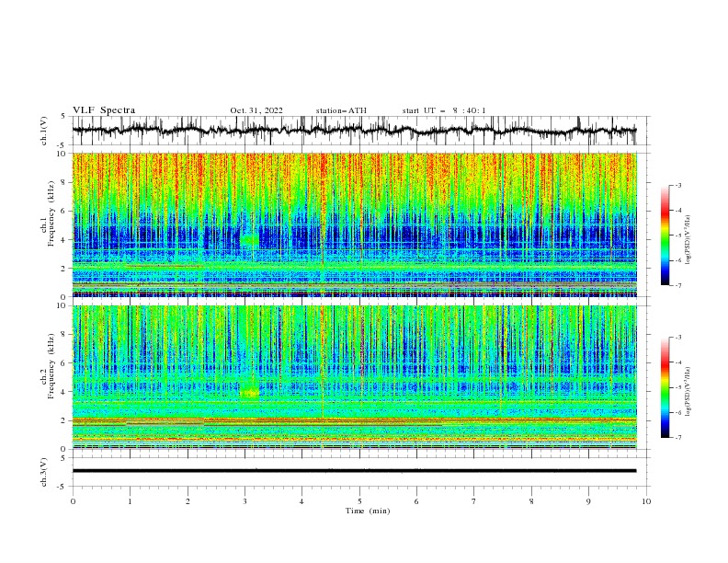Click the lower PSD color scale bar
Screen dimensions: 728x563
665,387
